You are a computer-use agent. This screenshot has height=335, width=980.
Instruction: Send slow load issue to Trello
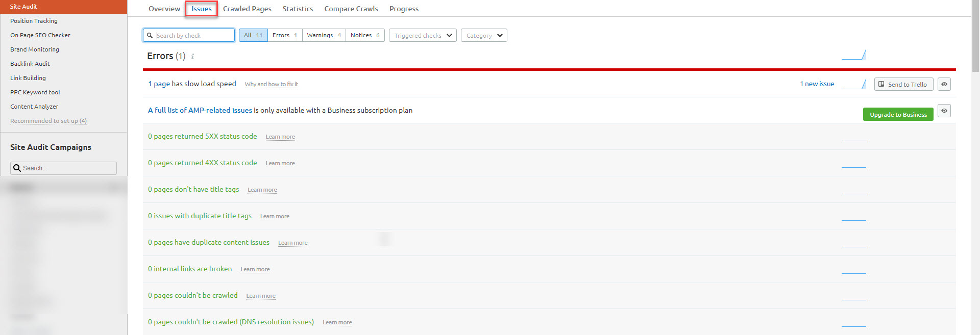903,84
